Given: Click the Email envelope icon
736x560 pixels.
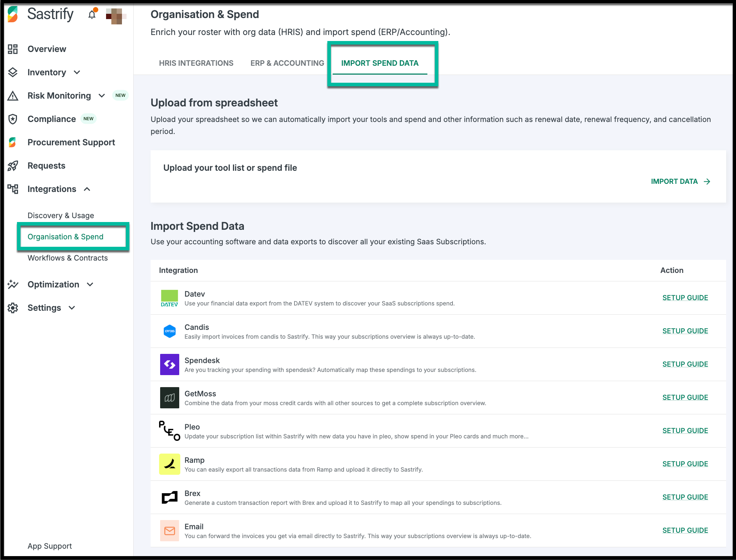Looking at the screenshot, I should click(170, 531).
